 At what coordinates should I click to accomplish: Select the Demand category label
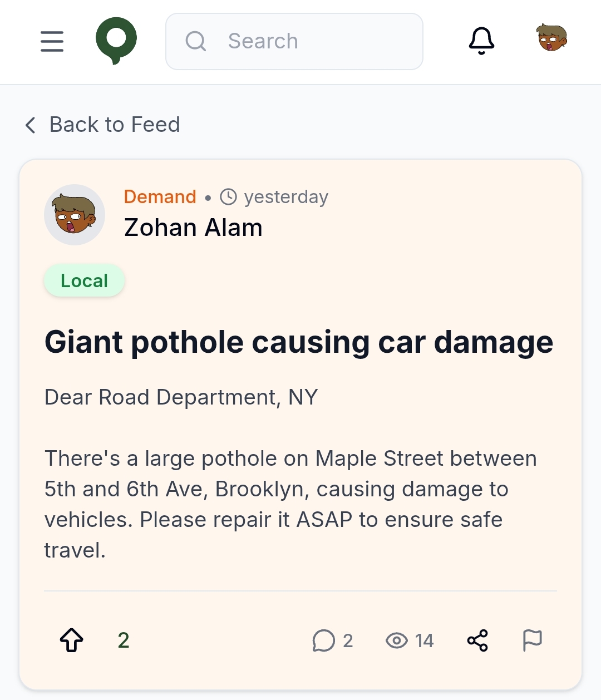160,197
